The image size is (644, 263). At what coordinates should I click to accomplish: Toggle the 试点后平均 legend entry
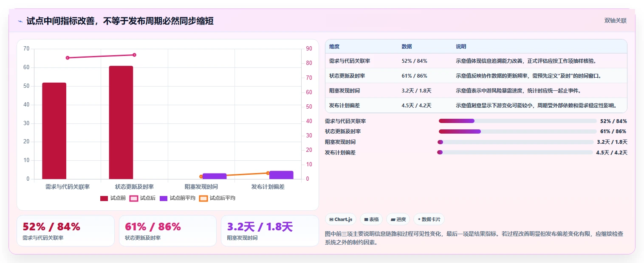[x=217, y=198]
